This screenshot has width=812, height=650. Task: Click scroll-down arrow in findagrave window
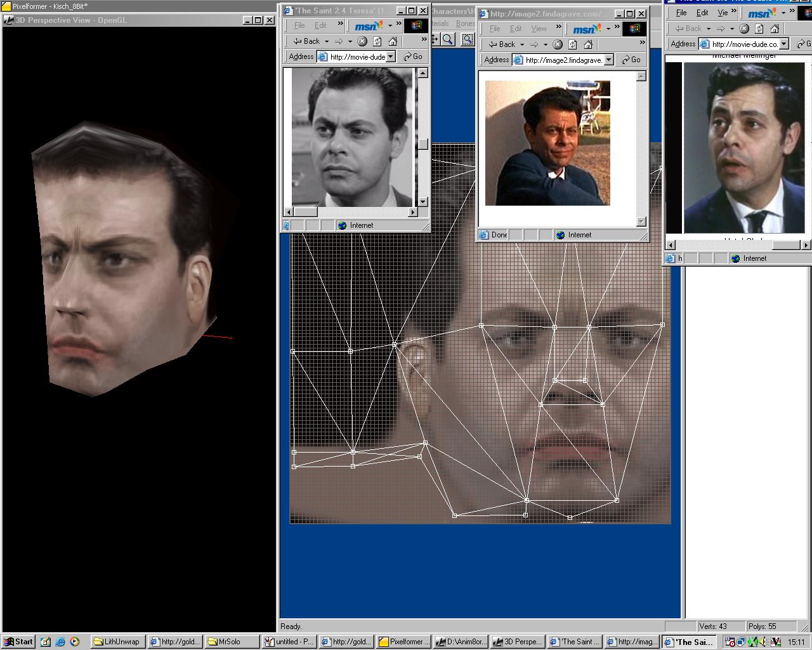tap(641, 222)
